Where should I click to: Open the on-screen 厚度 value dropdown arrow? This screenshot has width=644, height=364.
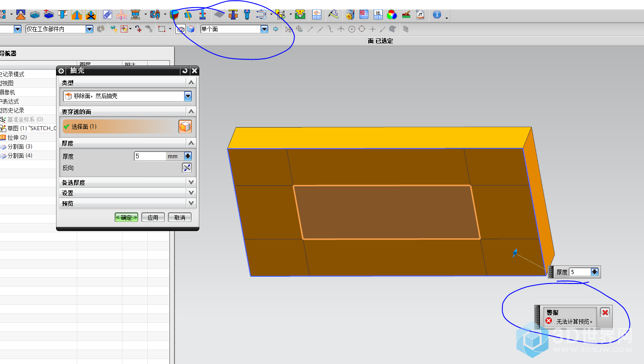[x=595, y=272]
